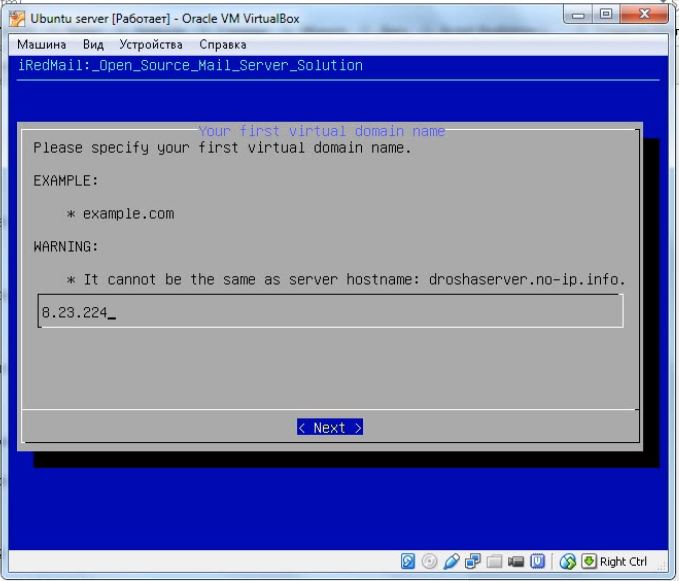Minimize the VirtualBox window
The height and width of the screenshot is (581, 679).
point(578,15)
